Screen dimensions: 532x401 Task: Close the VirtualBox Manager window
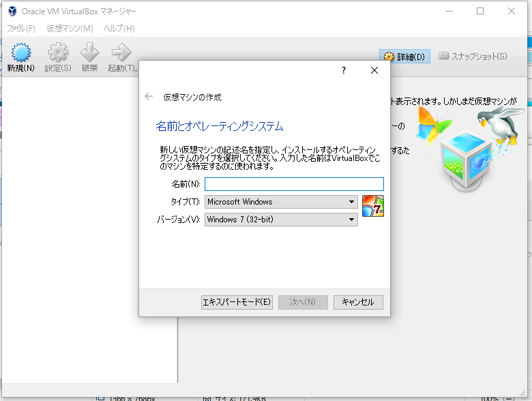pos(512,11)
